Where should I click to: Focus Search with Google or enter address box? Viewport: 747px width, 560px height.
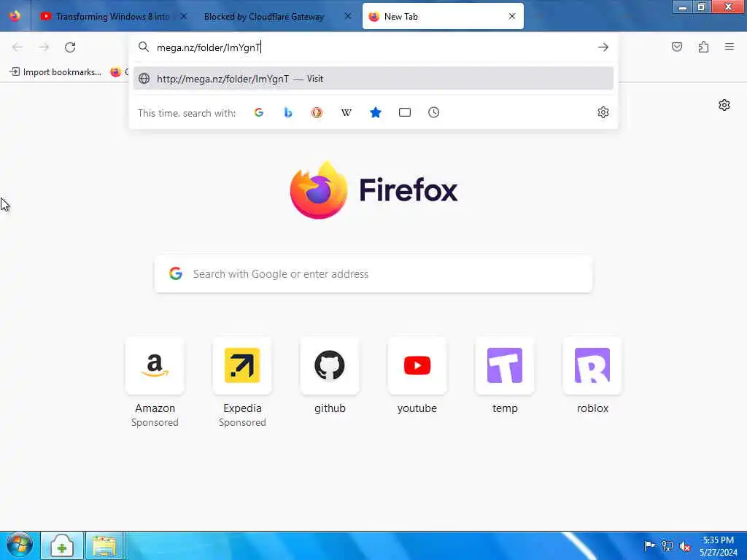point(373,274)
